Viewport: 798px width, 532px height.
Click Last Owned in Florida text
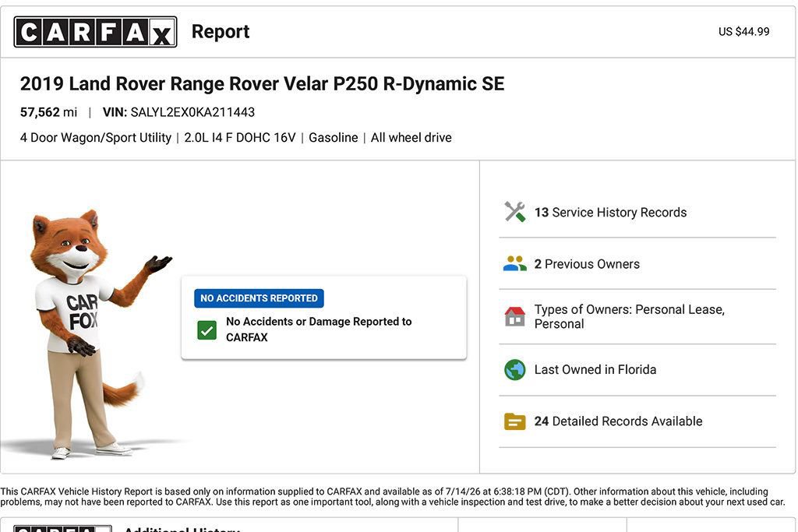(x=595, y=370)
